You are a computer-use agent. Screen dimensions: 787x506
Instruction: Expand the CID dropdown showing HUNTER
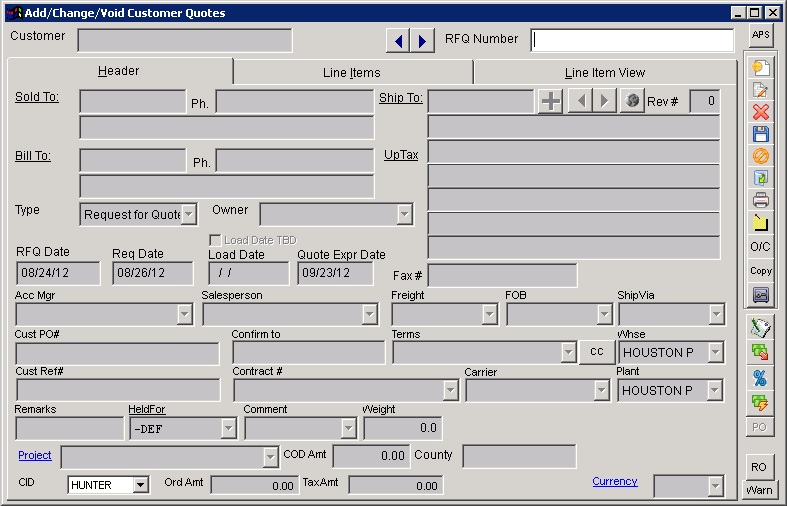click(140, 485)
